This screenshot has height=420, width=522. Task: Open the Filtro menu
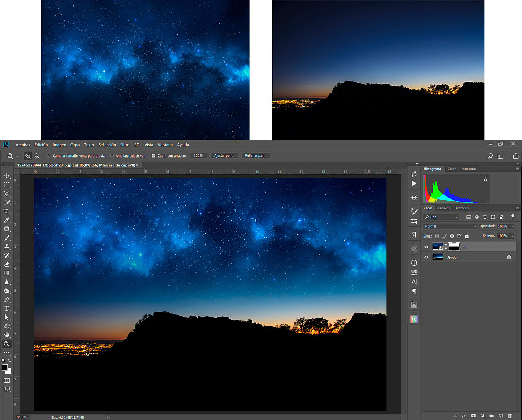pyautogui.click(x=125, y=145)
